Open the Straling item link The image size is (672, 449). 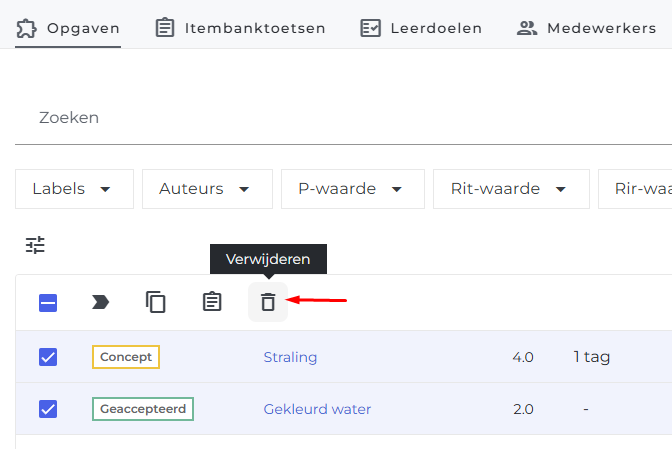point(290,357)
